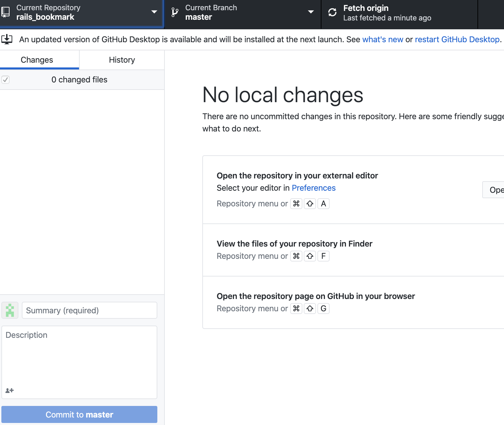504x425 pixels.
Task: Click the G shortcut key badge
Action: pos(324,309)
